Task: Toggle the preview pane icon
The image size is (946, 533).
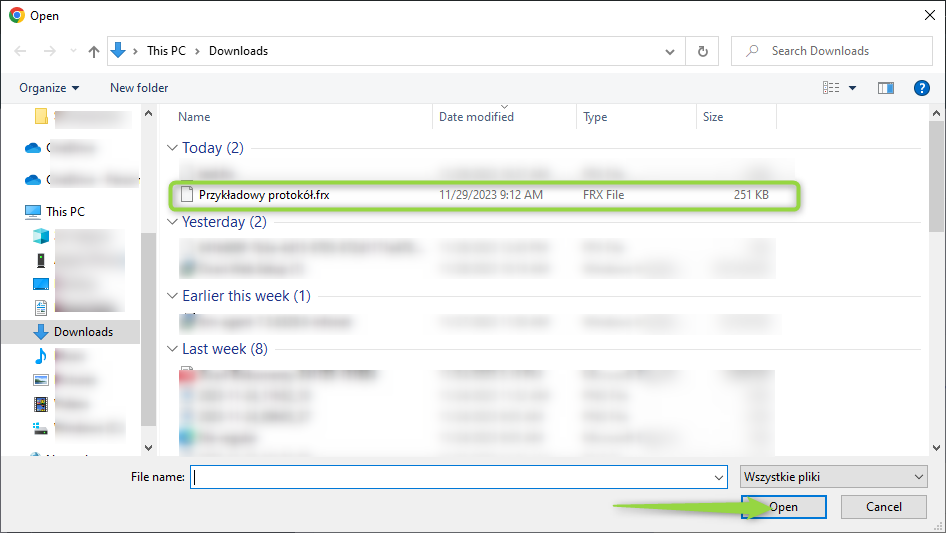Action: click(885, 88)
